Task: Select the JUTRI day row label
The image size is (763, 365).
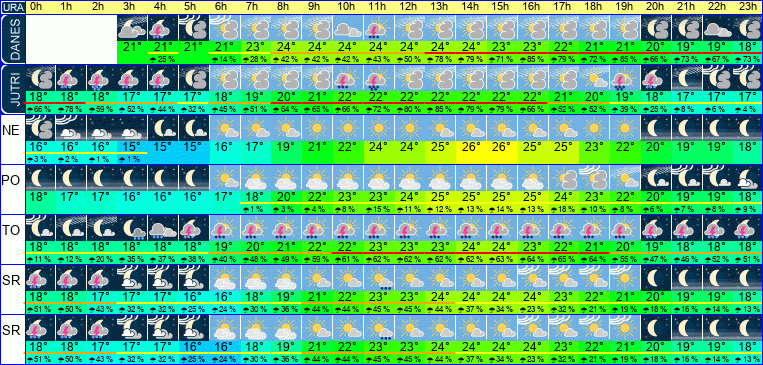Action: pos(12,89)
